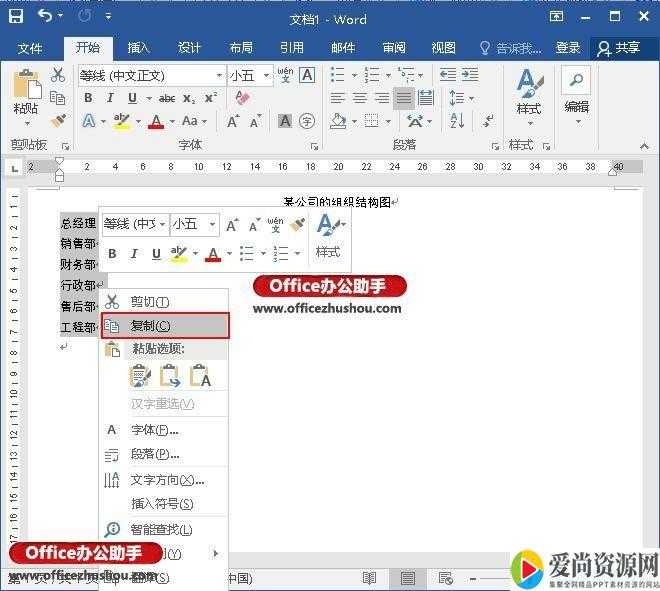Open font dialog launcher in 字体 group
Image resolution: width=660 pixels, height=591 pixels.
click(314, 146)
